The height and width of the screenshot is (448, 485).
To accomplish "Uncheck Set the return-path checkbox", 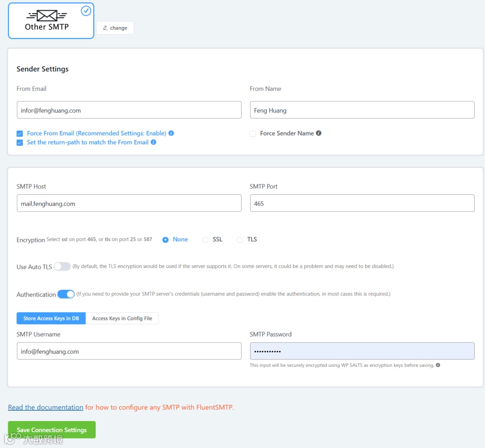I will click(20, 143).
